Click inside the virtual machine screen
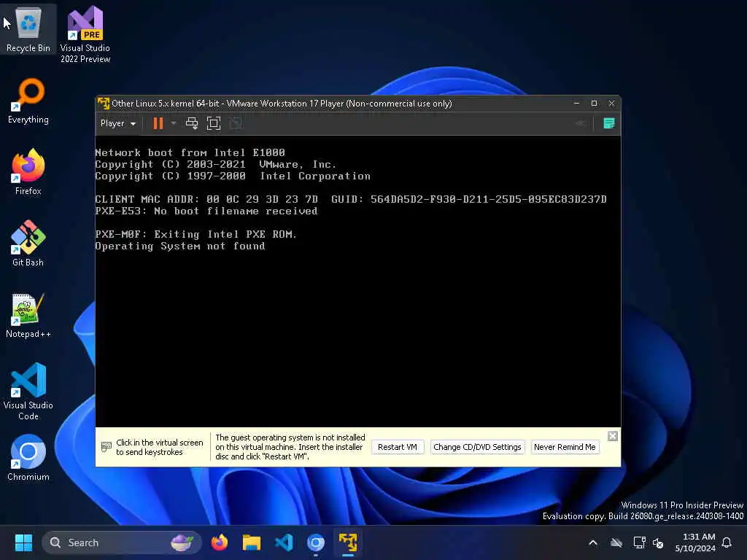This screenshot has height=560, width=747. [357, 281]
